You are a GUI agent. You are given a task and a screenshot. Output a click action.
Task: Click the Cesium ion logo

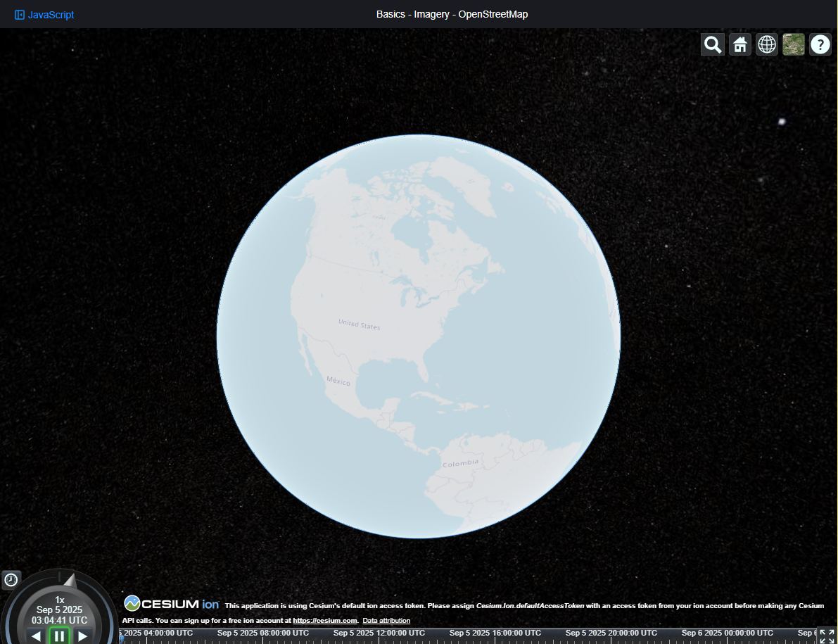(172, 604)
